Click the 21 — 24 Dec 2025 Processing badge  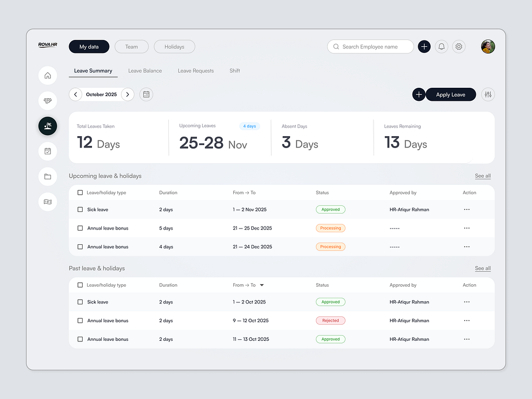pos(330,247)
